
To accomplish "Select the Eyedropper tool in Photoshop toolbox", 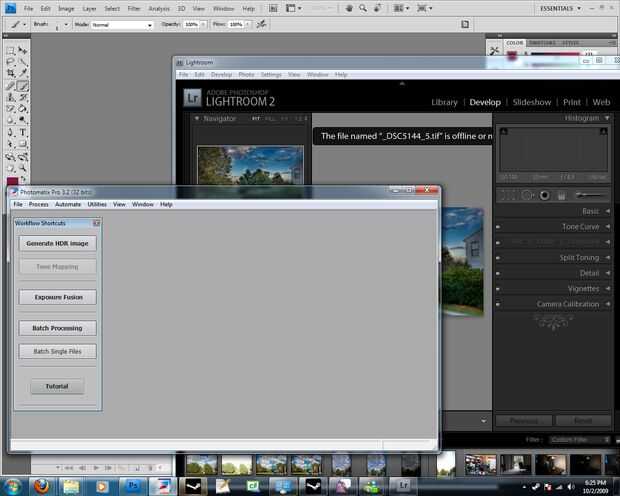I will click(23, 73).
